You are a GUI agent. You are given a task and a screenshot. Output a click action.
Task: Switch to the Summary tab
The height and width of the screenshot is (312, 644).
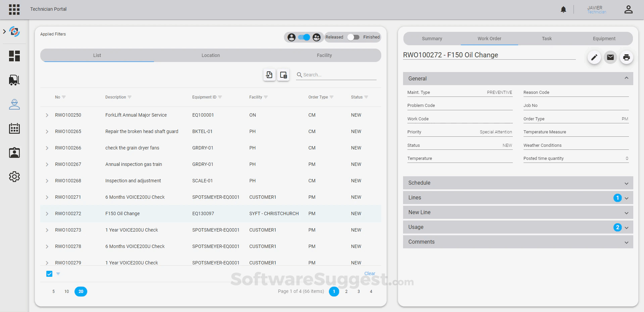(x=432, y=39)
